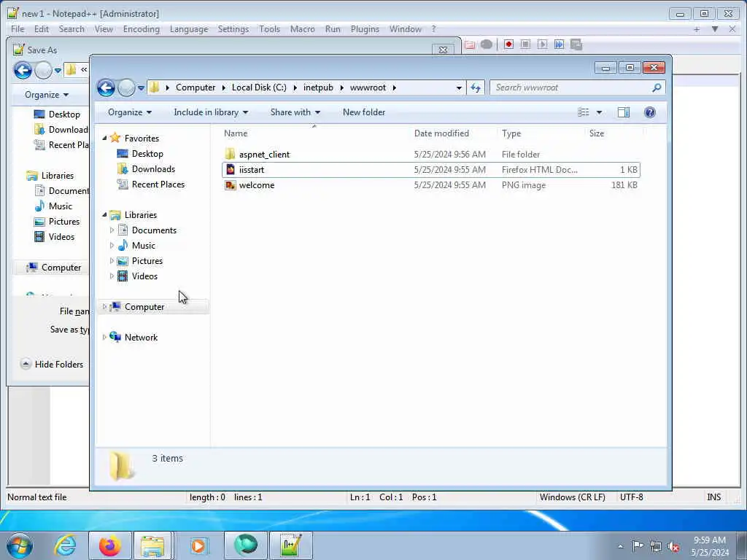Viewport: 747px width, 560px height.
Task: Click Save current recorded macro icon
Action: [576, 44]
